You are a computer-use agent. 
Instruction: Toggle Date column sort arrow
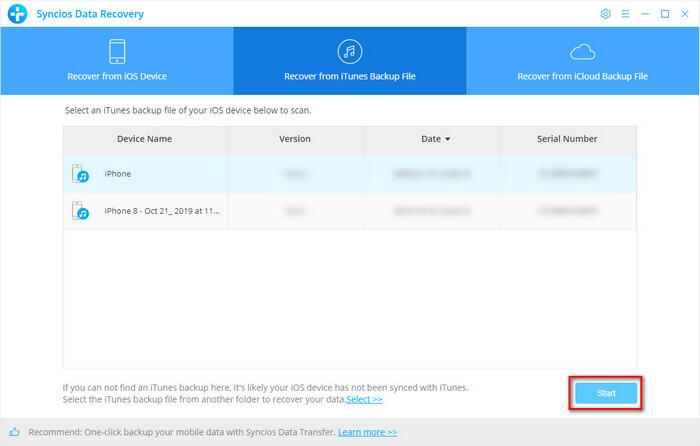point(447,139)
